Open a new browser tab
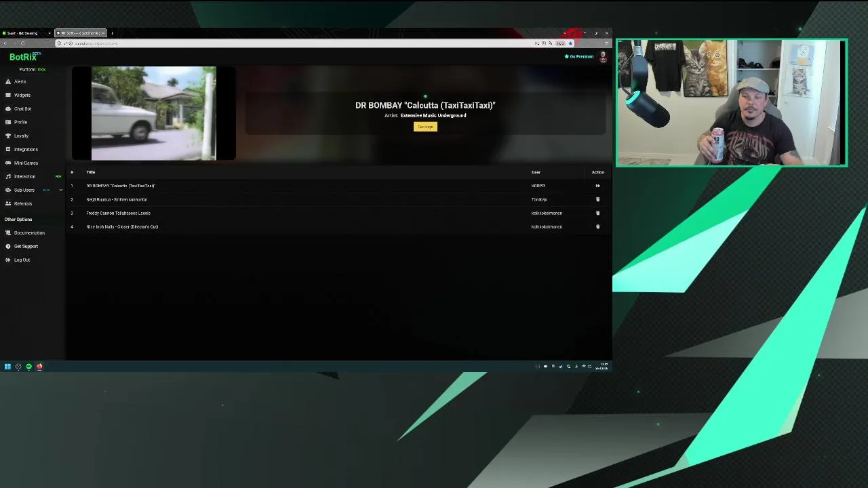868x488 pixels. [x=112, y=33]
